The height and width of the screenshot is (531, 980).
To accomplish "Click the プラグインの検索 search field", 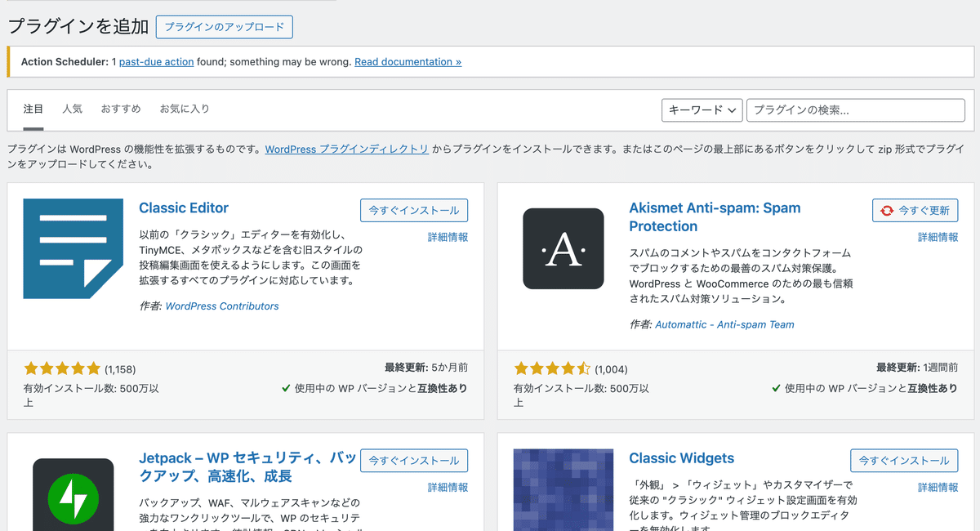I will (x=856, y=110).
